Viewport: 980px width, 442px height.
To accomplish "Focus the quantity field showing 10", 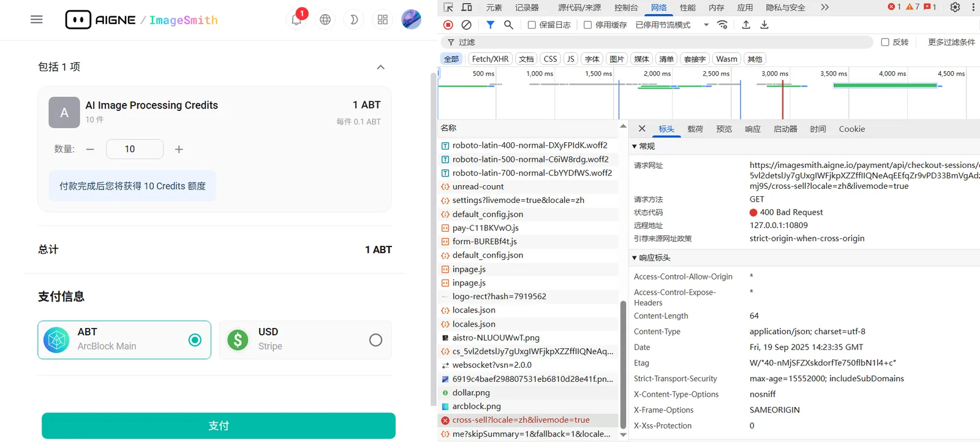I will 135,149.
